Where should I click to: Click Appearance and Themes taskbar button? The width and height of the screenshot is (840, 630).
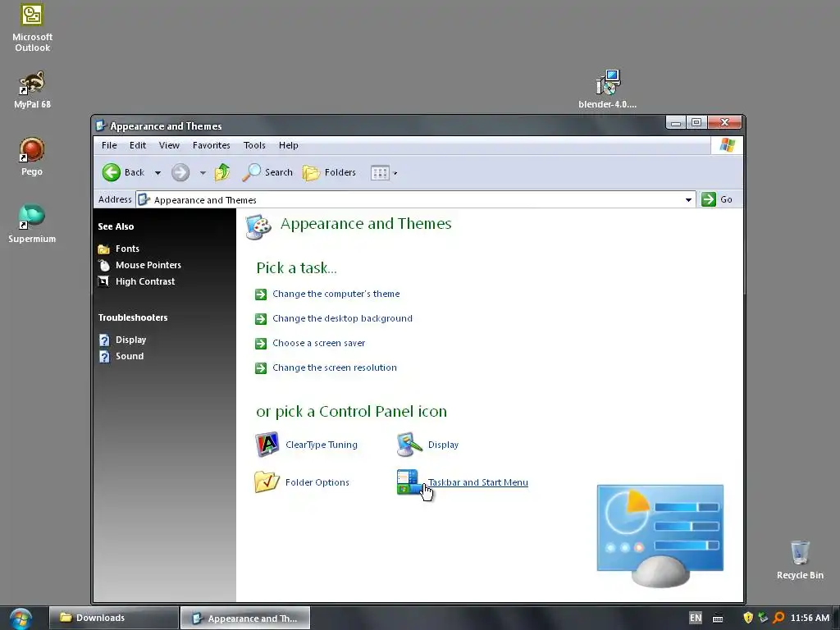(245, 619)
